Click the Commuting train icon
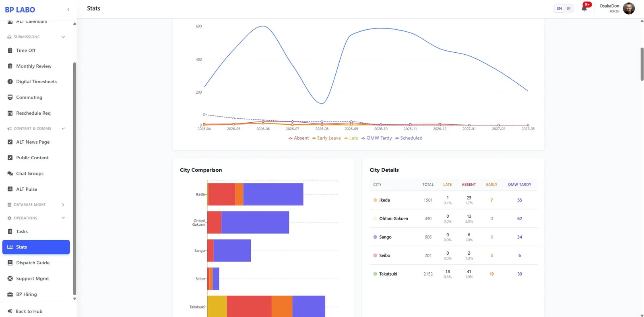The height and width of the screenshot is (317, 644). pos(10,97)
